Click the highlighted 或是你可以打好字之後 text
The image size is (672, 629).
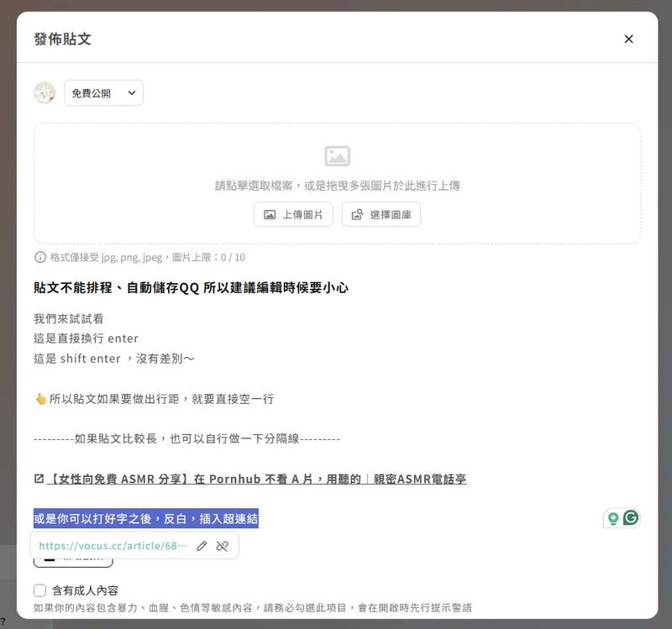(145, 519)
